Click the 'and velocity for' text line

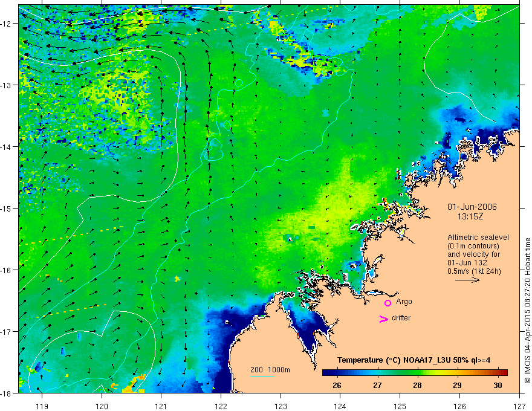tap(473, 254)
